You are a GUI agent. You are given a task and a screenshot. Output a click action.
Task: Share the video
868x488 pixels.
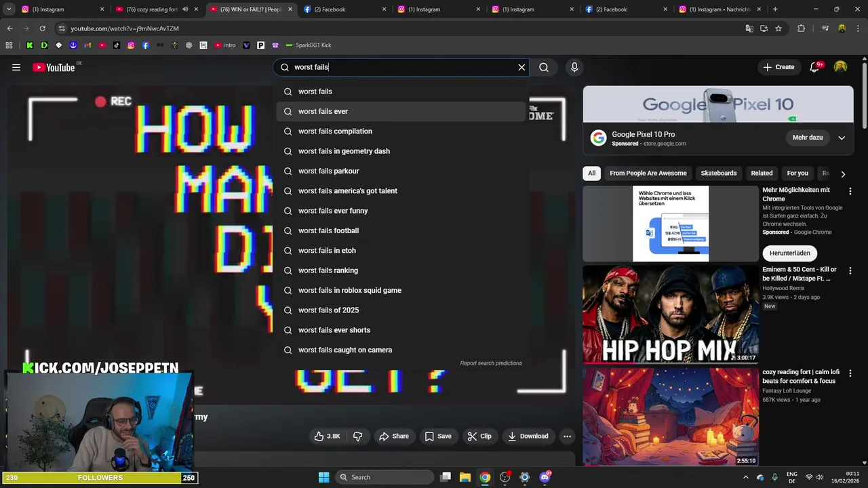coord(394,436)
